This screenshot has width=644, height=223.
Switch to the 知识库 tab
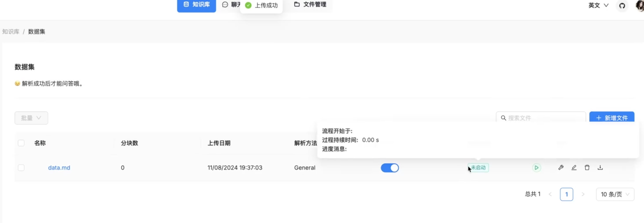197,5
